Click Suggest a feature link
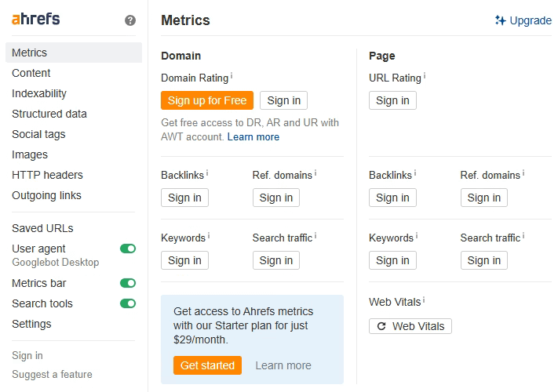 point(52,374)
